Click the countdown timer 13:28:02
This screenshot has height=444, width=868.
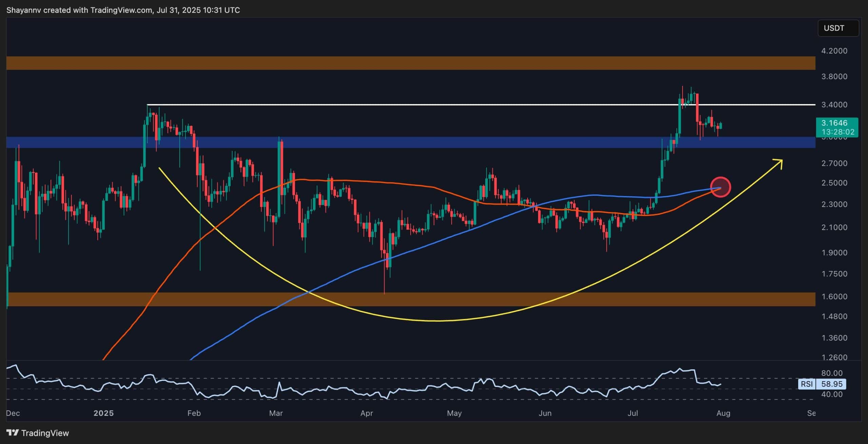[x=837, y=133]
